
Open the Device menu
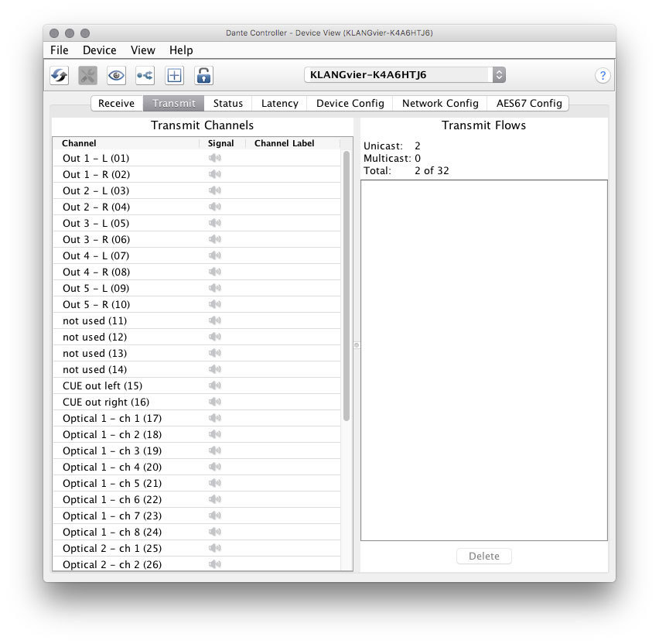pyautogui.click(x=100, y=50)
